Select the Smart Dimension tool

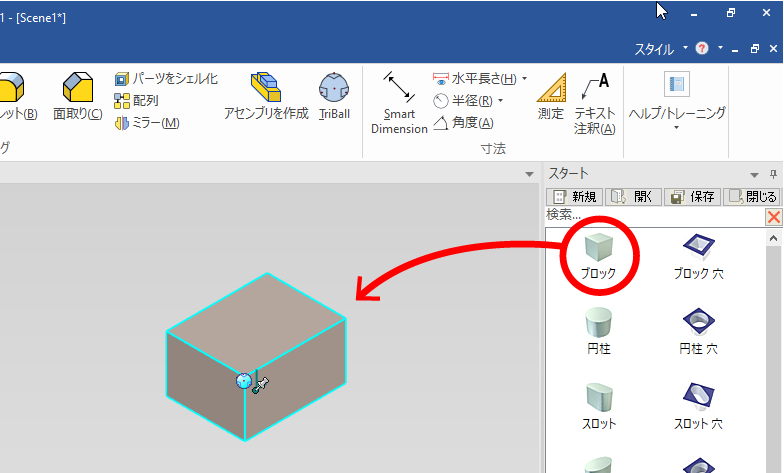coord(399,102)
